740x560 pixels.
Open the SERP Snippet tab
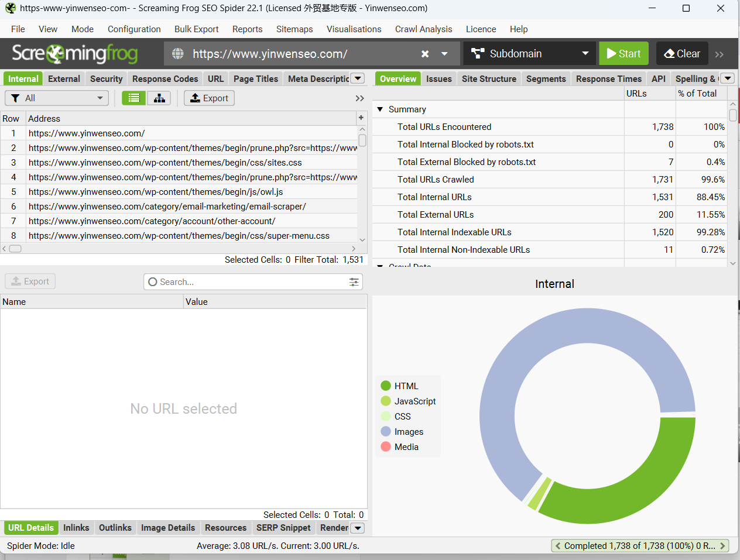[x=283, y=528]
